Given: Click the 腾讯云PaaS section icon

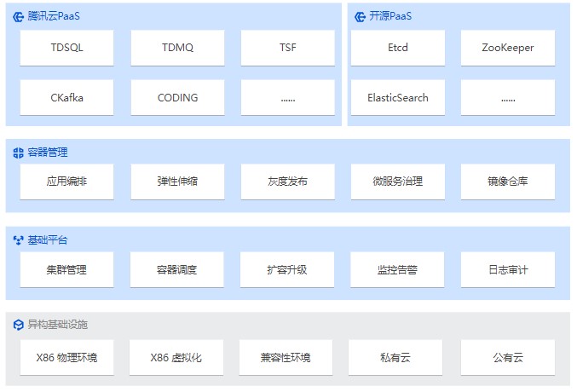Looking at the screenshot, I should tap(19, 17).
